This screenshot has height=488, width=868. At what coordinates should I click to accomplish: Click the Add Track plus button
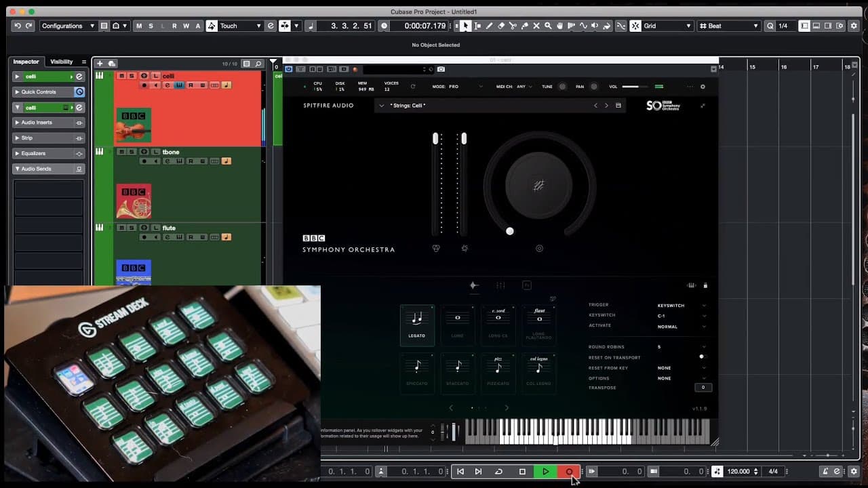pyautogui.click(x=100, y=64)
